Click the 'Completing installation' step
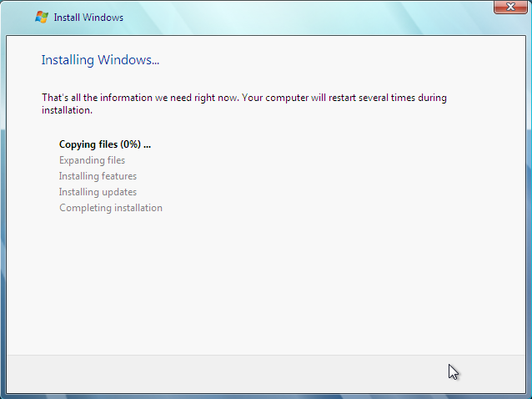The image size is (532, 399). click(111, 208)
